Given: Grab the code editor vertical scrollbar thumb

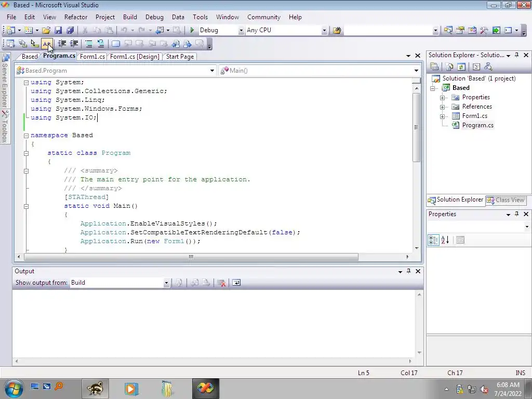Looking at the screenshot, I should tap(416, 128).
